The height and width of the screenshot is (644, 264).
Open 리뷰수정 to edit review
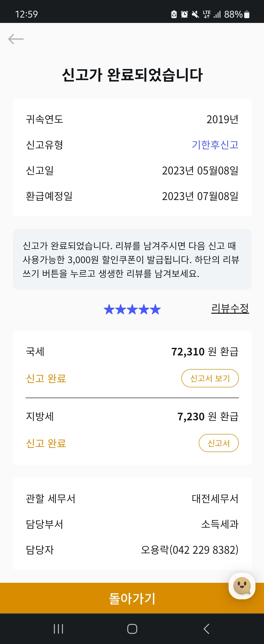pos(230,308)
